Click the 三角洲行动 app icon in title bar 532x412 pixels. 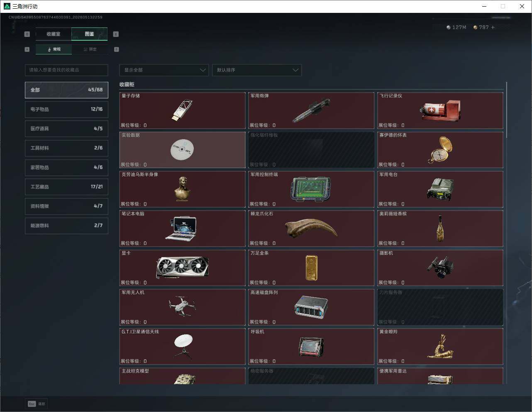point(7,6)
